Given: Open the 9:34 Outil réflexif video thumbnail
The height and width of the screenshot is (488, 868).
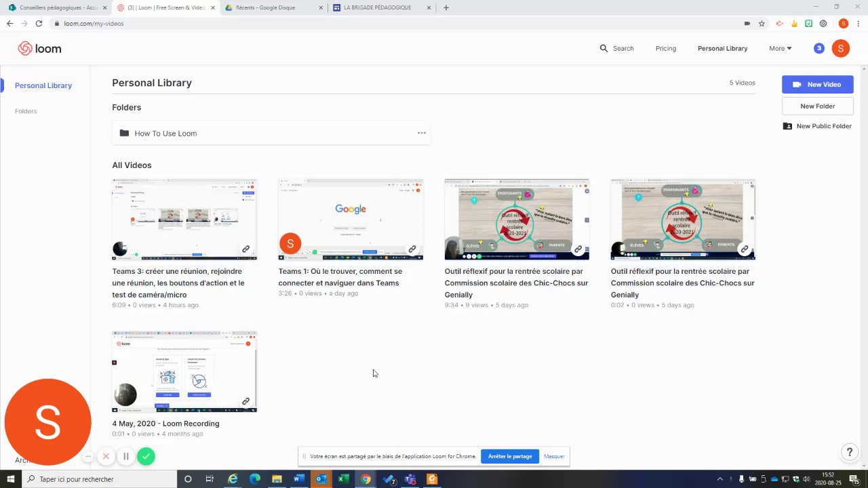Looking at the screenshot, I should click(517, 220).
